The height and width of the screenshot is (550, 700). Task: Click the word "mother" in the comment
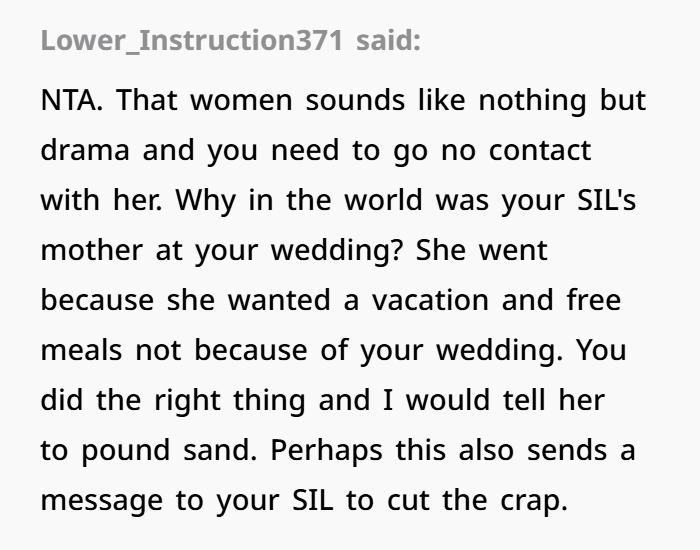click(92, 250)
